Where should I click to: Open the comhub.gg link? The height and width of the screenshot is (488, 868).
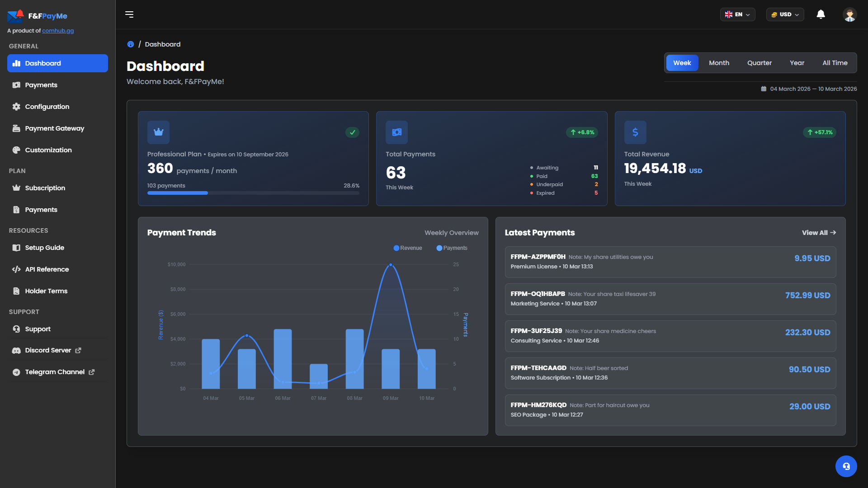(x=58, y=31)
